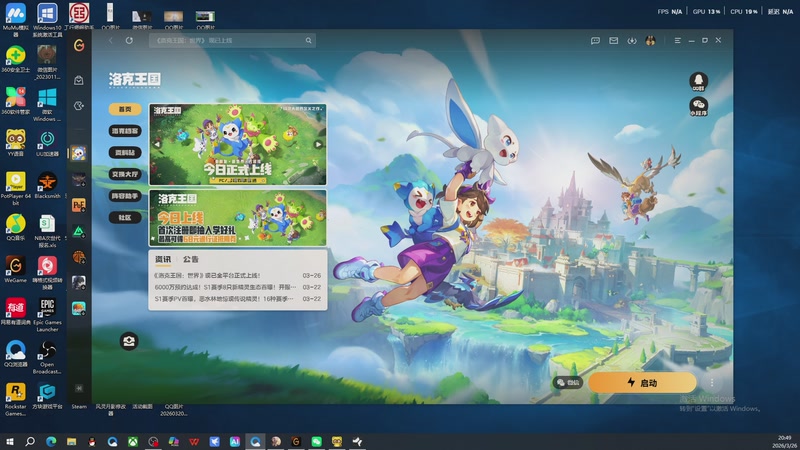800x450 pixels.
Task: Open the WPS icon in the taskbar
Action: pyautogui.click(x=194, y=441)
